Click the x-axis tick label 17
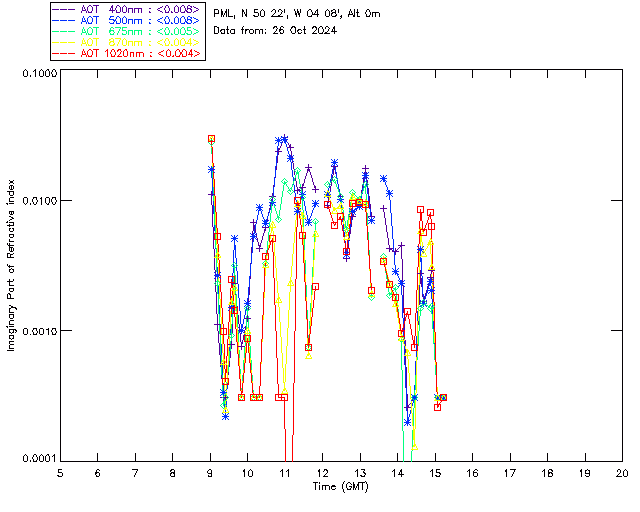 [x=510, y=473]
